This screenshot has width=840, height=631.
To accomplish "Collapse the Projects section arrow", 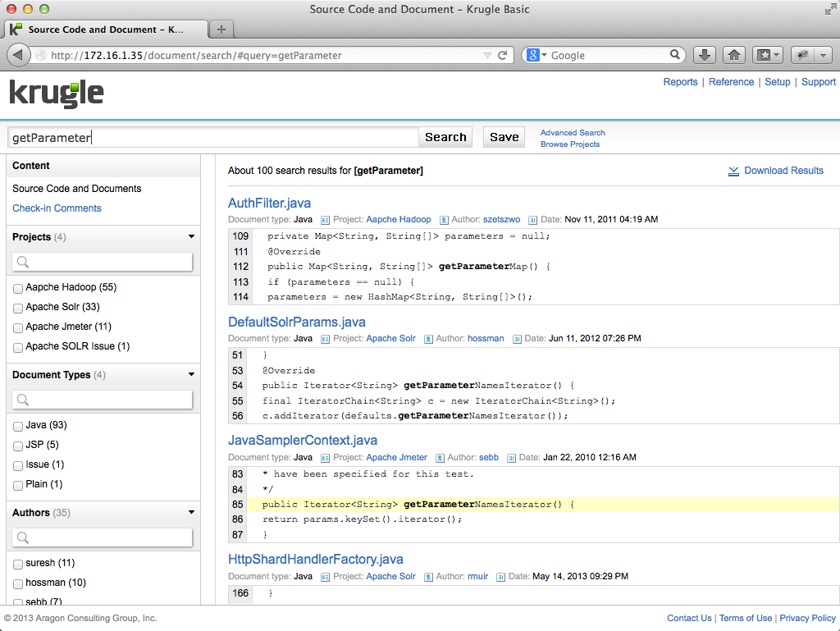I will tap(191, 236).
